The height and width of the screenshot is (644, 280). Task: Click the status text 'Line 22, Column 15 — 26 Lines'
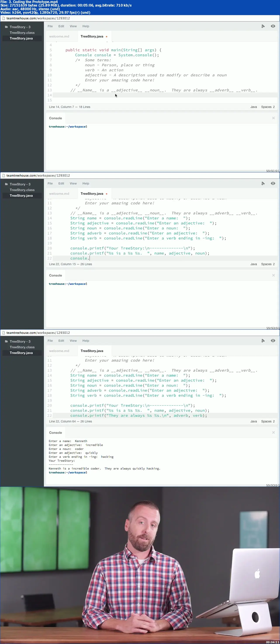click(70, 264)
